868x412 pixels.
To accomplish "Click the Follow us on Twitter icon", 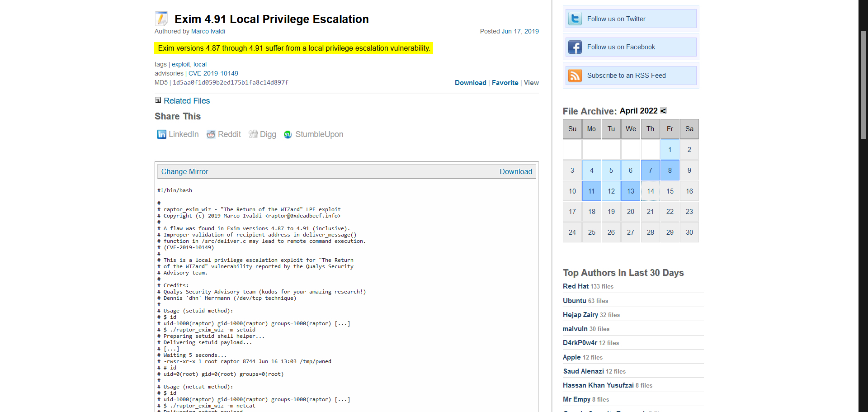I will 575,19.
